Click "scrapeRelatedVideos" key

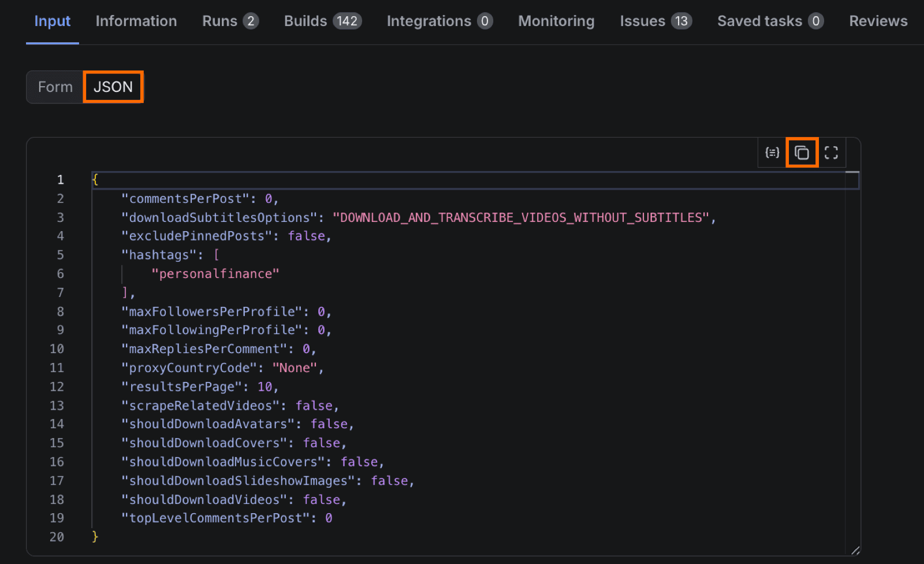tap(200, 406)
